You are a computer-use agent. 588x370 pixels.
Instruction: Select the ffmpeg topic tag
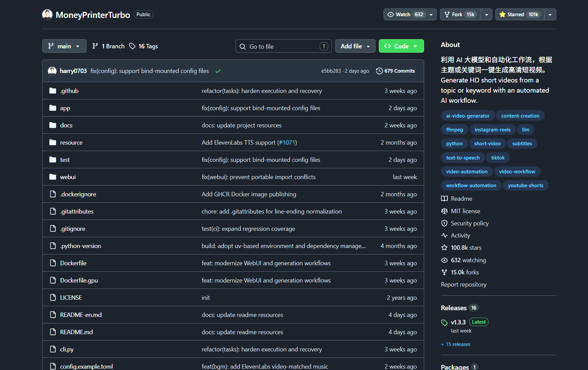coord(454,130)
